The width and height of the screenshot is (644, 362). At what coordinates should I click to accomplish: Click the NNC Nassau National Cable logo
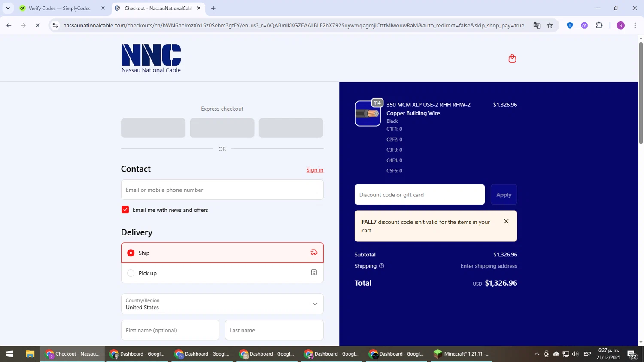tap(151, 58)
